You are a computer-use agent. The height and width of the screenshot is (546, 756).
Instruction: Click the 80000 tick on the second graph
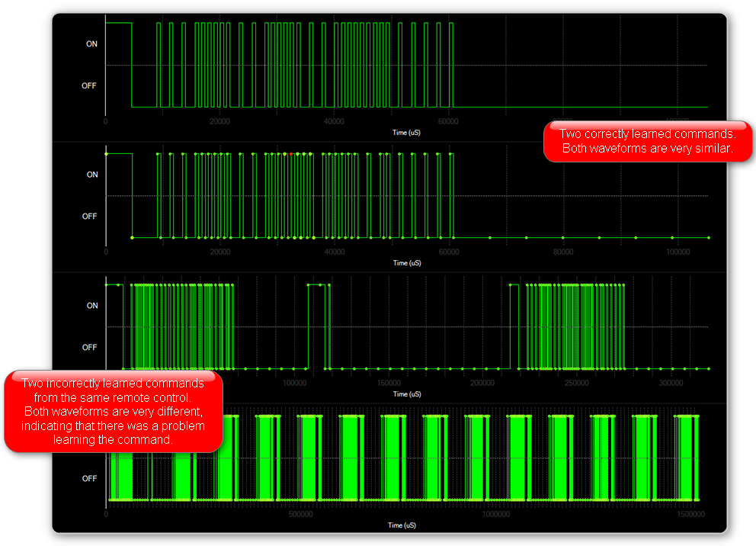pos(563,252)
